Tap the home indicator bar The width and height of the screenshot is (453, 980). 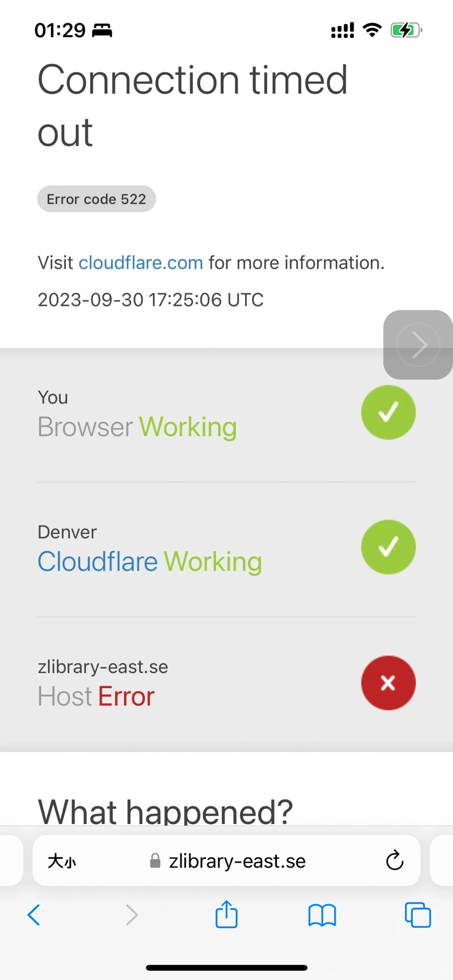pos(226,967)
